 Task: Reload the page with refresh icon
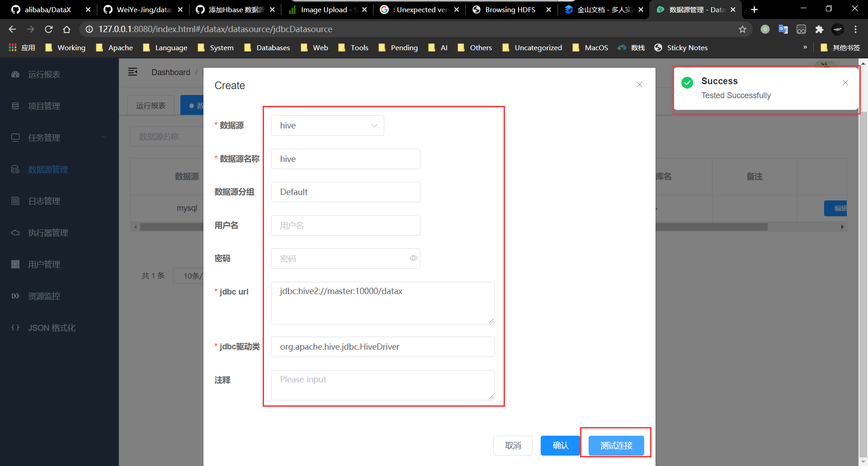[48, 29]
